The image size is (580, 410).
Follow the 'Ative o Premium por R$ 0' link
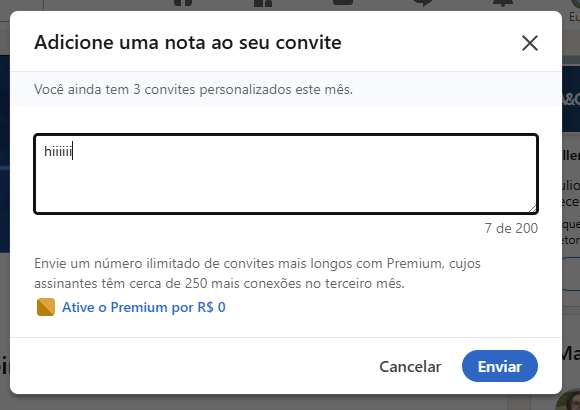pos(144,307)
